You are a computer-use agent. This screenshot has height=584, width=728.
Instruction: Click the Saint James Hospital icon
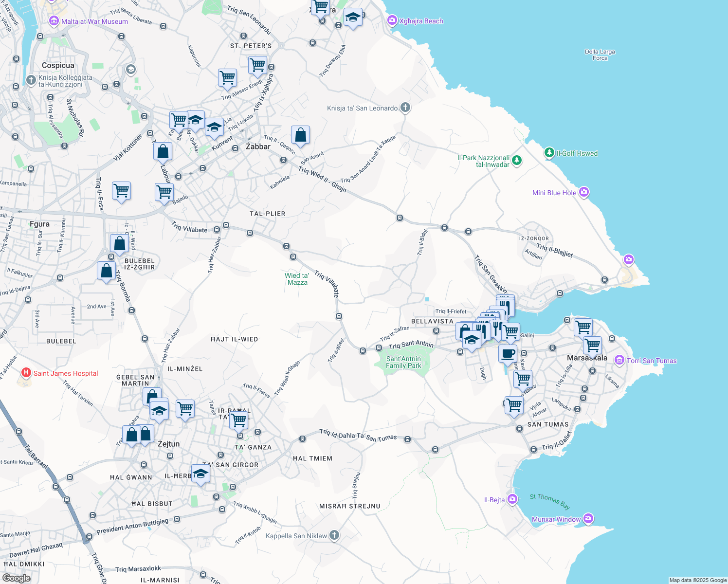[26, 373]
